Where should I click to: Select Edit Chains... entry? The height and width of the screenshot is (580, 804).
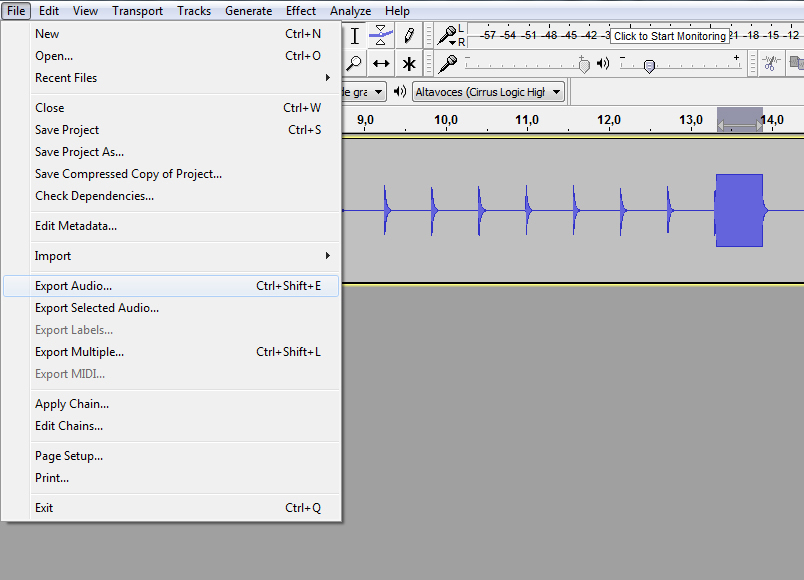[x=171, y=426]
